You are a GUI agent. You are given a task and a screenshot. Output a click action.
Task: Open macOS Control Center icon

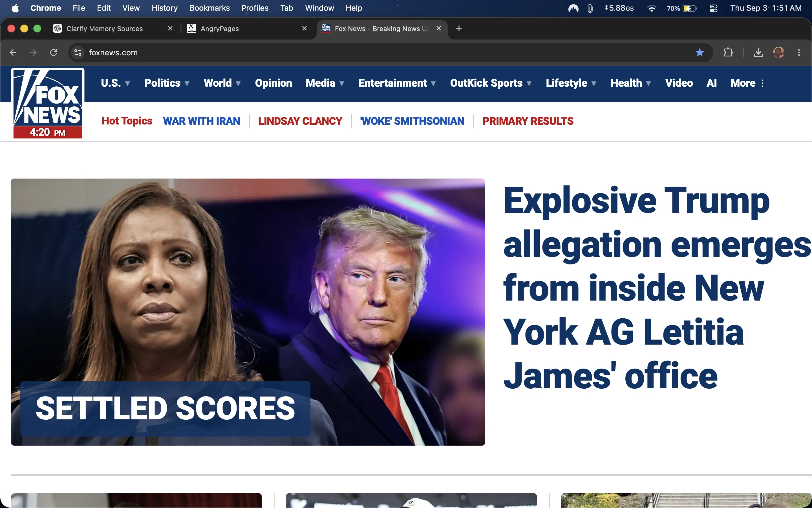coord(714,8)
